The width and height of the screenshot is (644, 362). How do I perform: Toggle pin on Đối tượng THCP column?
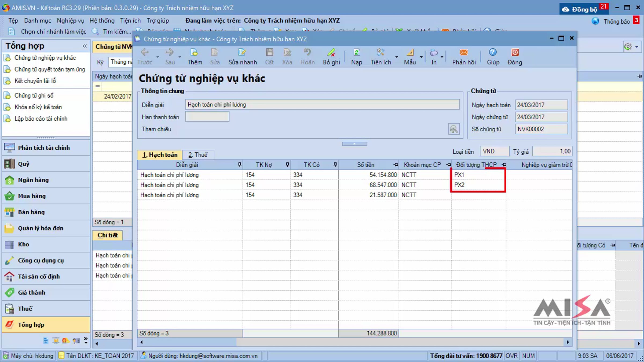pyautogui.click(x=504, y=165)
